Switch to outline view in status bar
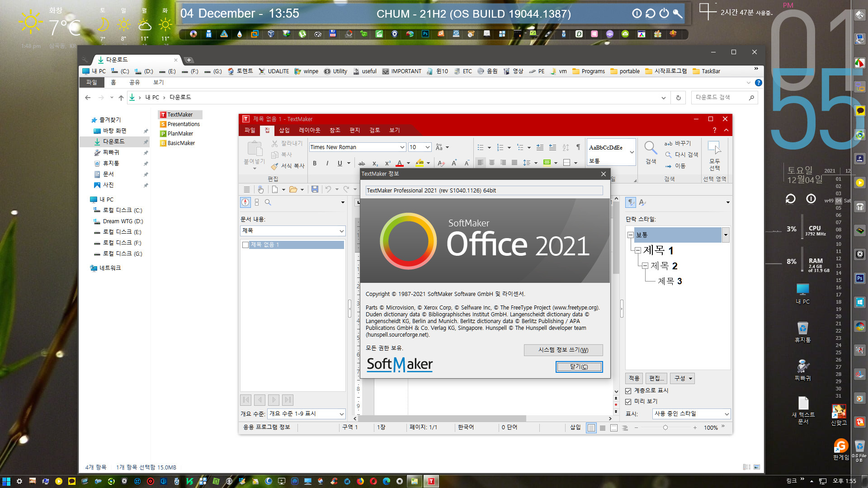Viewport: 868px width, 488px height. coord(625,428)
